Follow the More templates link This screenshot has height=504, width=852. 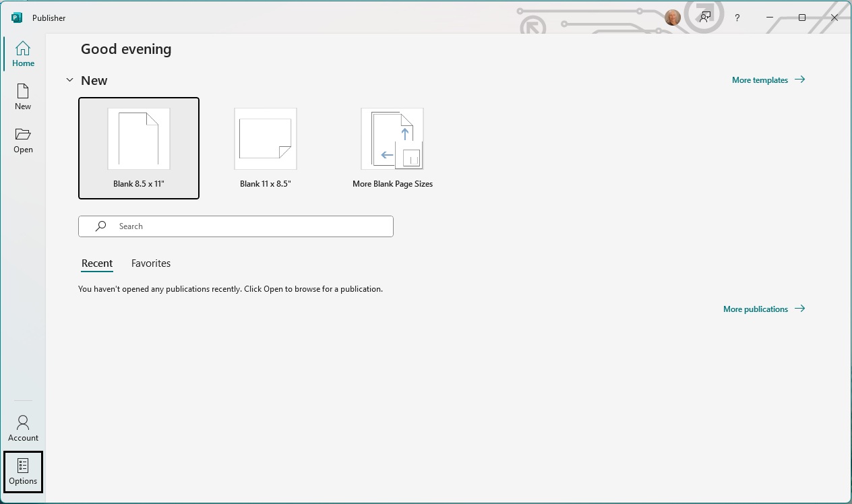pos(768,80)
